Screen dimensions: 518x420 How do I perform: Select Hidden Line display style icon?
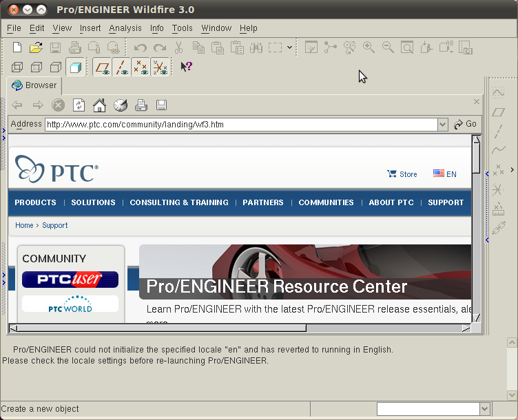[37, 67]
